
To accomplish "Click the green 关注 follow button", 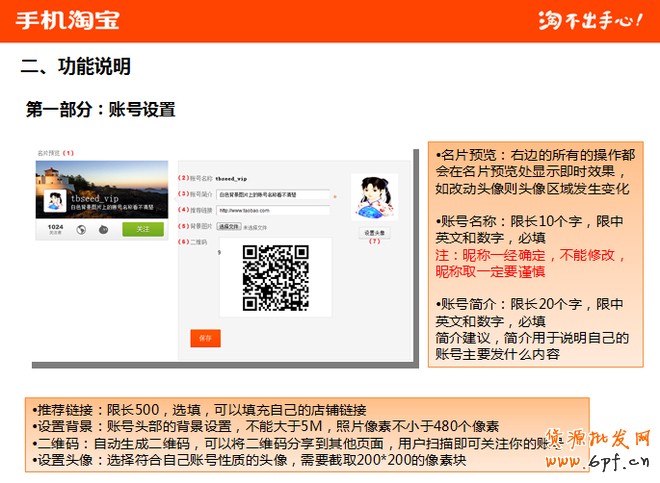I will click(143, 229).
